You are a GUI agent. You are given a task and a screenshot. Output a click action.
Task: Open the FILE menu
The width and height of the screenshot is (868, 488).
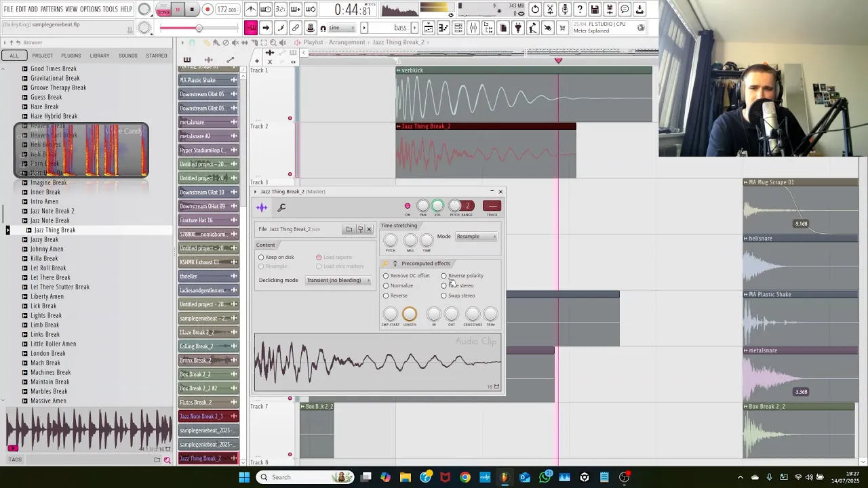pyautogui.click(x=8, y=9)
